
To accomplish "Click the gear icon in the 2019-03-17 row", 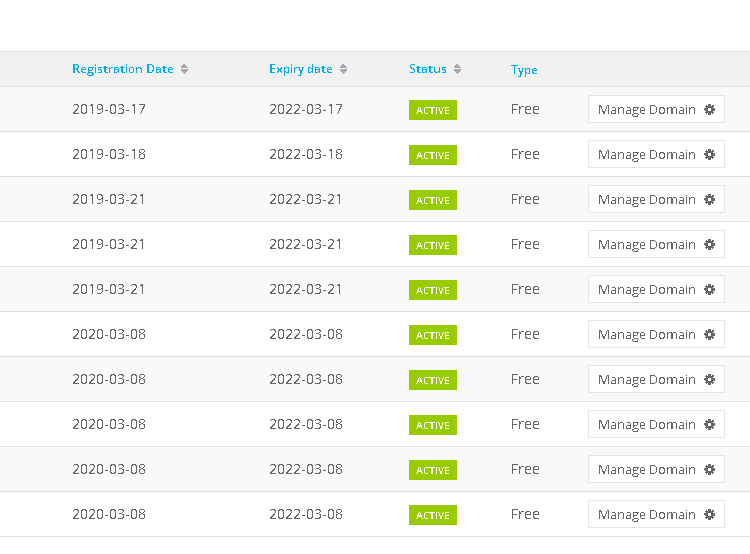I will tap(709, 110).
